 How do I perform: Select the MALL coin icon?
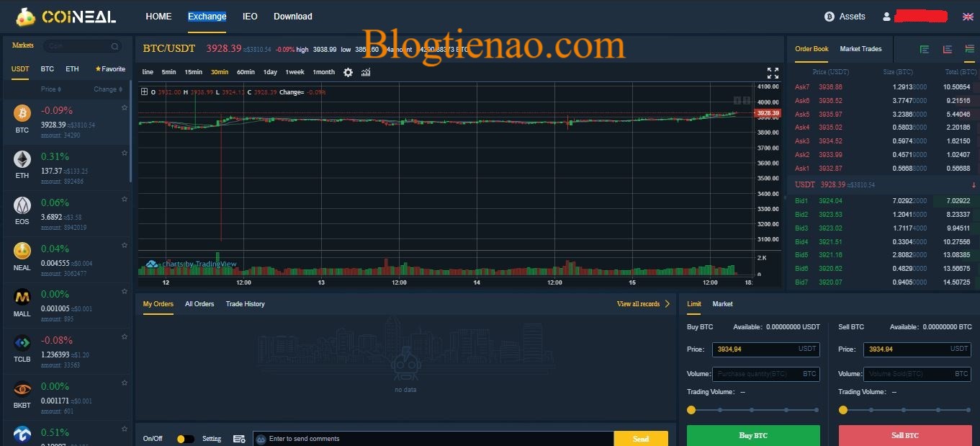click(22, 297)
